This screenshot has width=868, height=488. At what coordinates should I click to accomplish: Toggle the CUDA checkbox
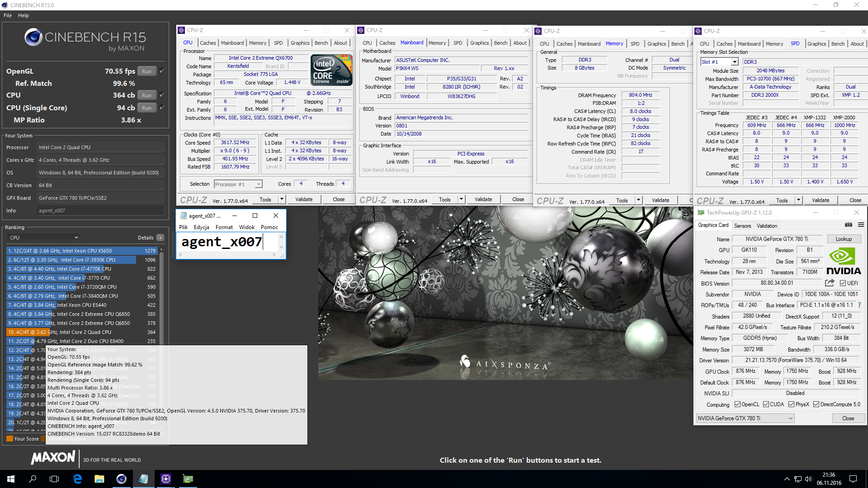click(x=766, y=404)
